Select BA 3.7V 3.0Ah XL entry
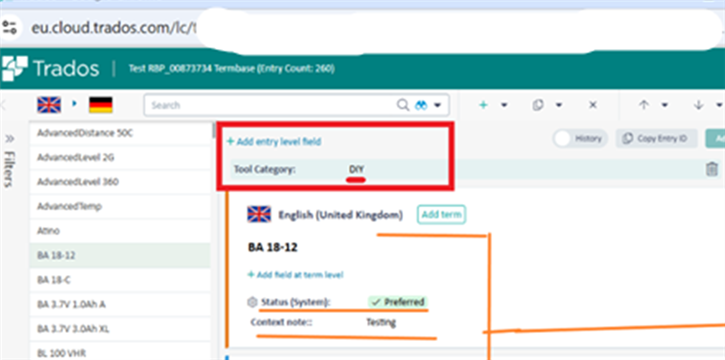The height and width of the screenshot is (360, 725). (120, 329)
